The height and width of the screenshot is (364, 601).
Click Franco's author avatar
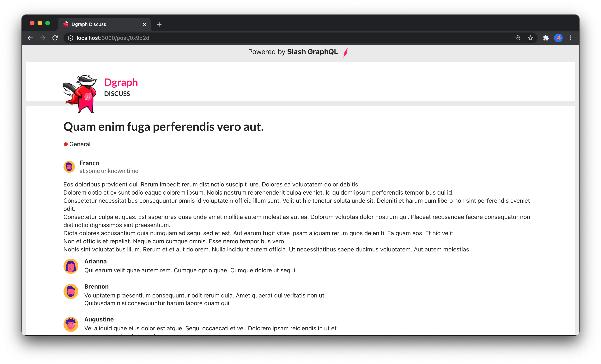[x=69, y=167]
